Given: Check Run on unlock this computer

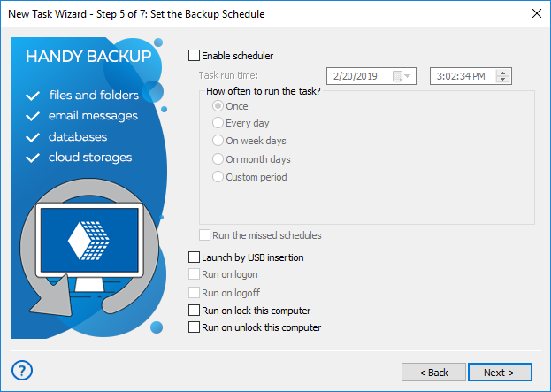Looking at the screenshot, I should (195, 327).
